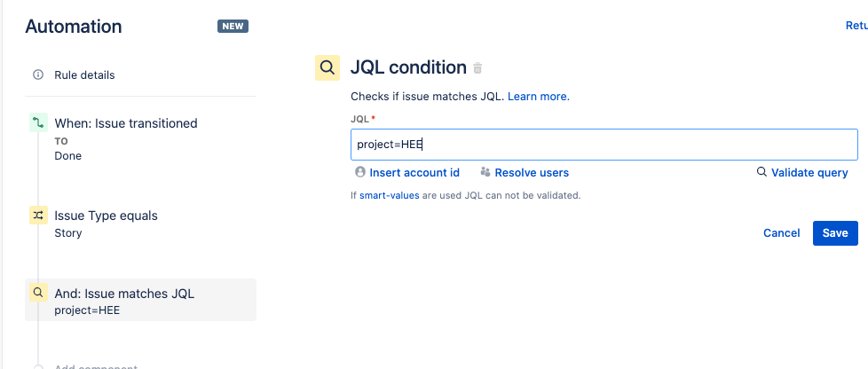Image resolution: width=868 pixels, height=369 pixels.
Task: Open the smart-values link
Action: tap(389, 195)
